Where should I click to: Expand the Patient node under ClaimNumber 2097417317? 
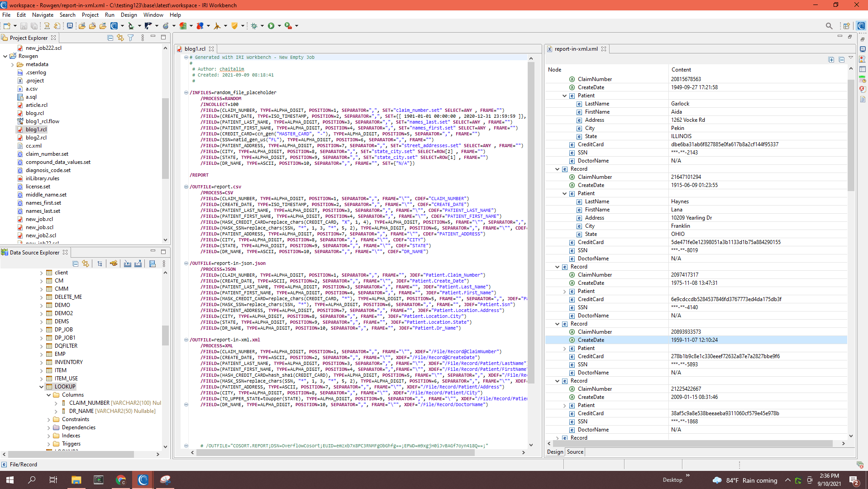[564, 291]
